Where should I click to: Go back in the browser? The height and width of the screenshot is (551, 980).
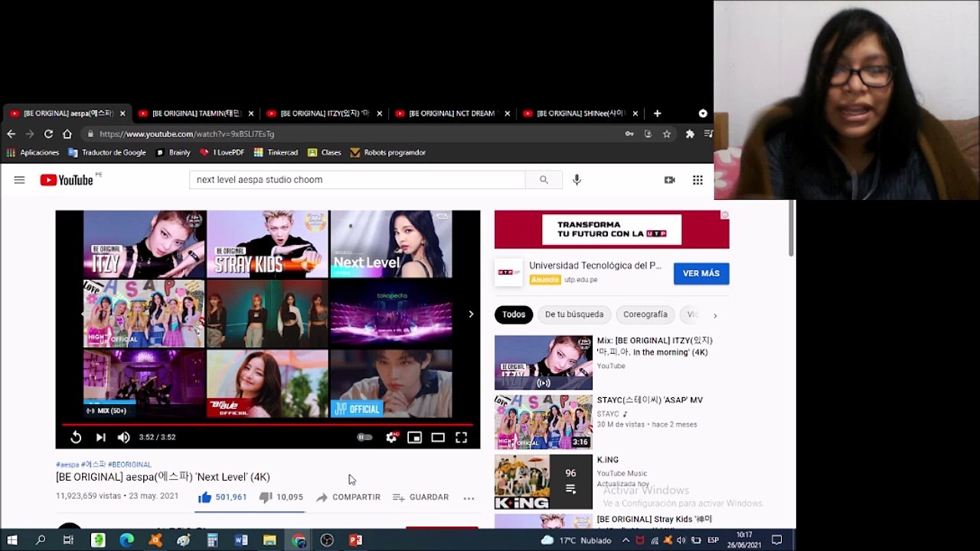11,134
